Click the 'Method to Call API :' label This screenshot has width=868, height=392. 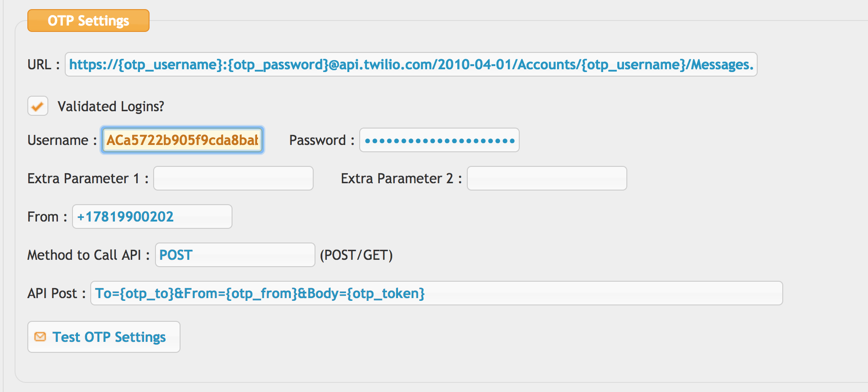[89, 255]
